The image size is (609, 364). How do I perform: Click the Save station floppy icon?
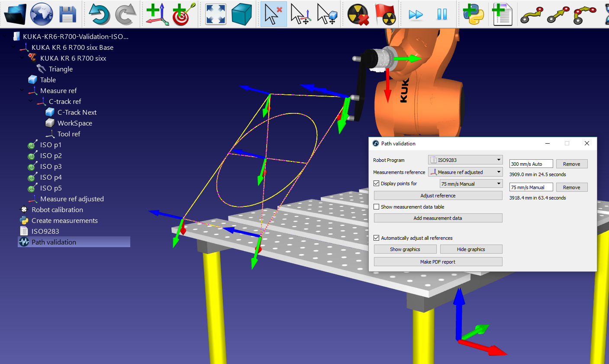pyautogui.click(x=68, y=14)
